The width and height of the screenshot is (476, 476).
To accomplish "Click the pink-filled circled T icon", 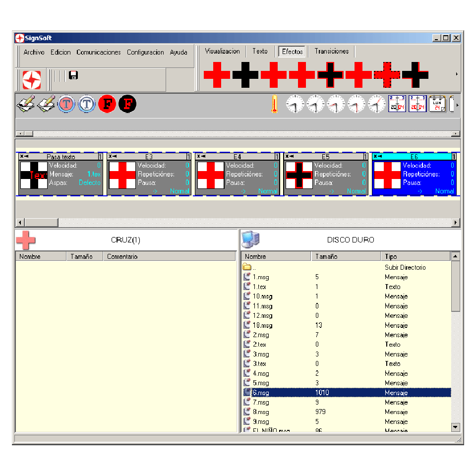I will point(66,104).
